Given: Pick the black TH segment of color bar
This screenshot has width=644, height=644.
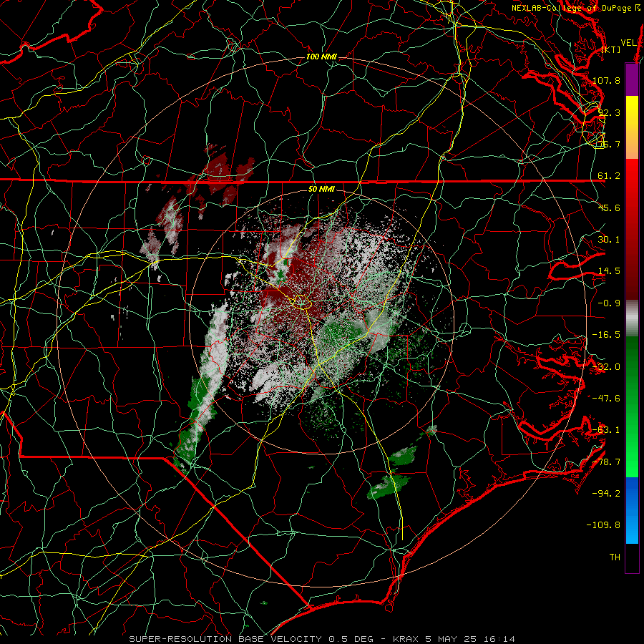Looking at the screenshot, I should point(632,558).
